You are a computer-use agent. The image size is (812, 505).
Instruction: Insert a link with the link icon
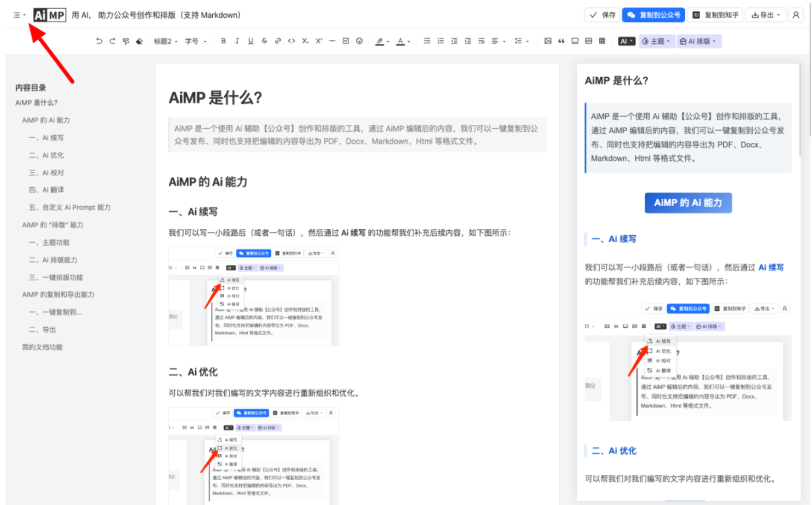coord(277,41)
